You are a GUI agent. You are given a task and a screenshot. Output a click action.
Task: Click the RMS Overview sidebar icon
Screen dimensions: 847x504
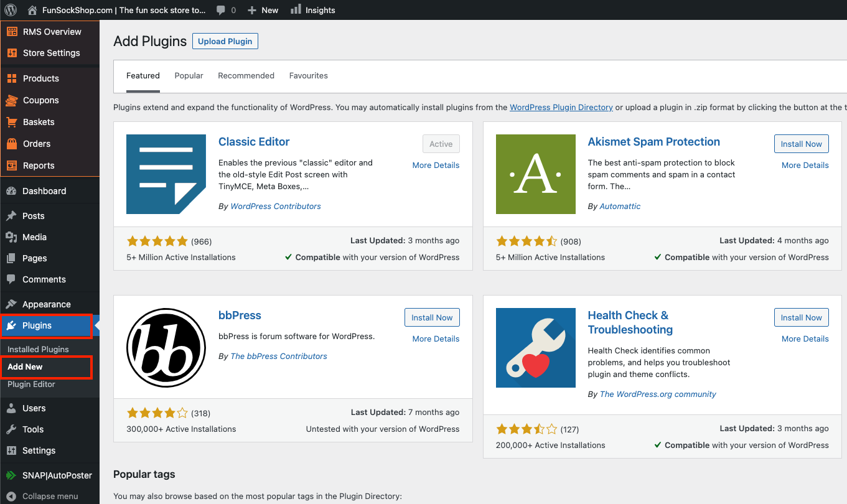click(12, 32)
